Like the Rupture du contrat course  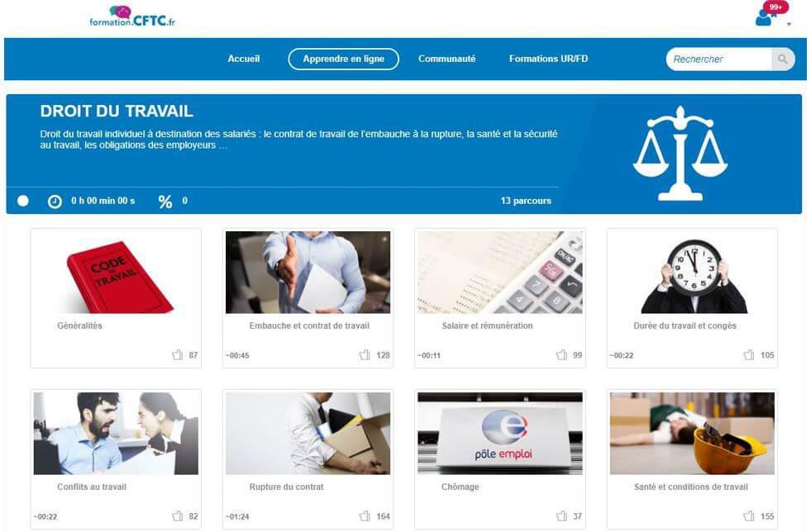[x=365, y=515]
